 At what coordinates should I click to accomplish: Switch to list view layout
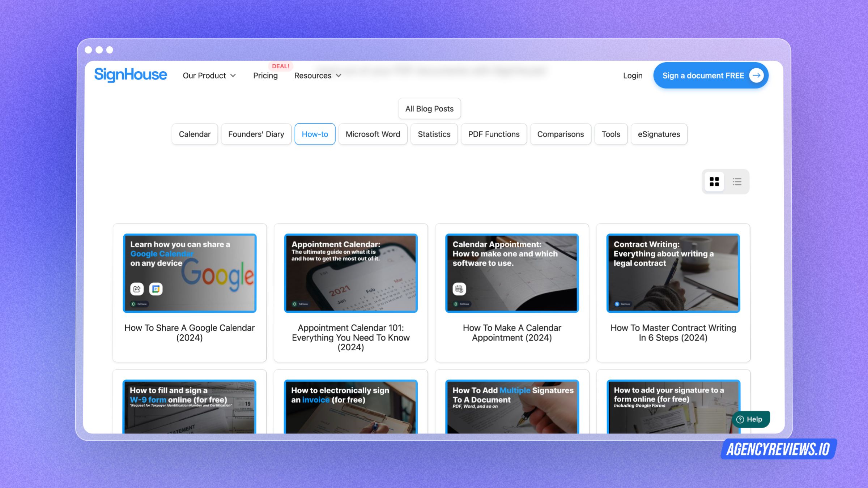737,181
